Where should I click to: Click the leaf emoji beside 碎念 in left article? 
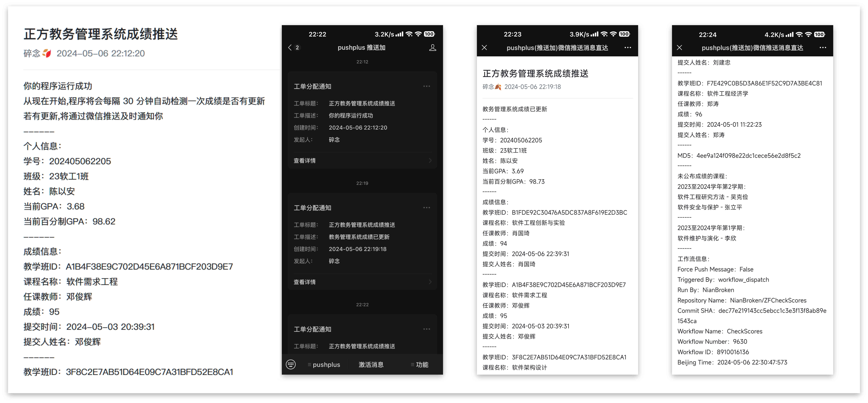click(x=47, y=53)
